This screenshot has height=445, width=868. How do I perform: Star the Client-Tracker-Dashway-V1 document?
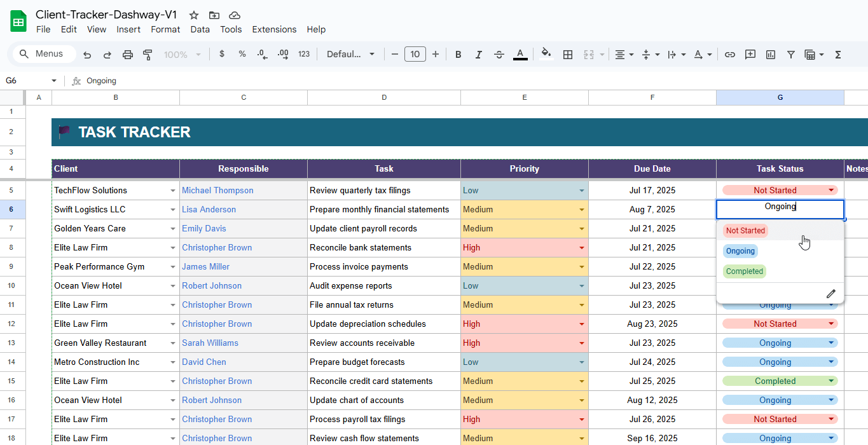coord(194,15)
